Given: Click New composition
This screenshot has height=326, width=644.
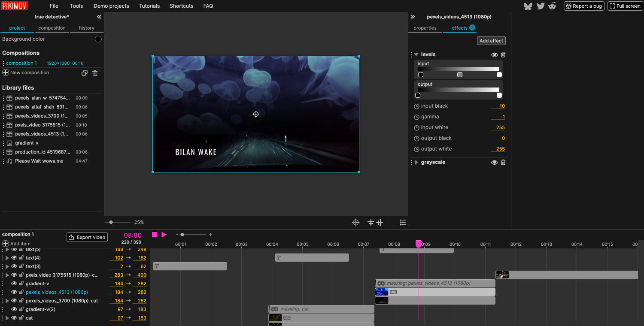Looking at the screenshot, I should click(26, 73).
